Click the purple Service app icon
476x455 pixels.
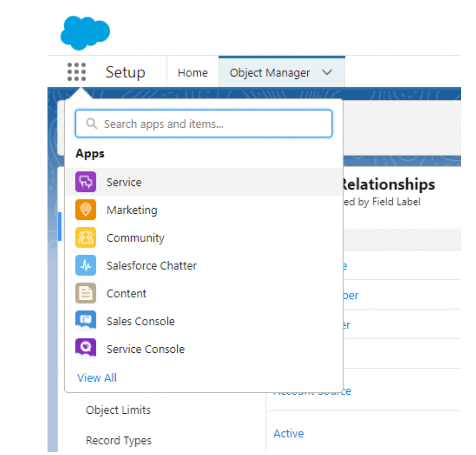86,182
